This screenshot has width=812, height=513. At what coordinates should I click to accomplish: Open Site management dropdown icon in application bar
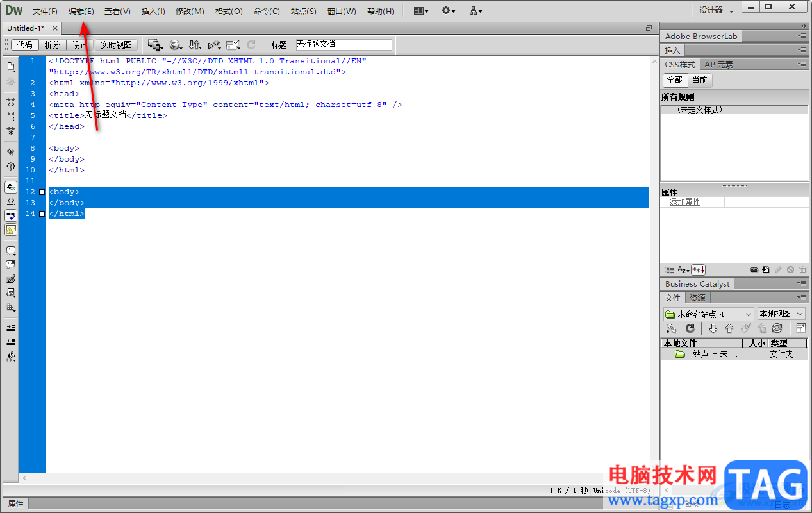(476, 11)
